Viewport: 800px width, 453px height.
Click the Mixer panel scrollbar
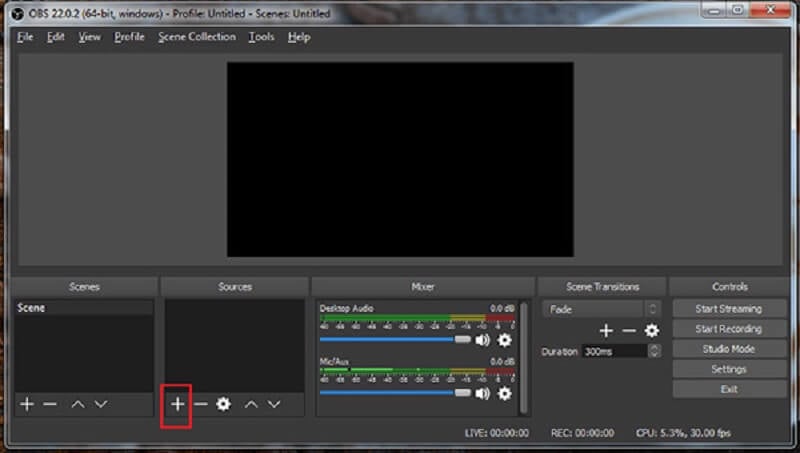523,357
